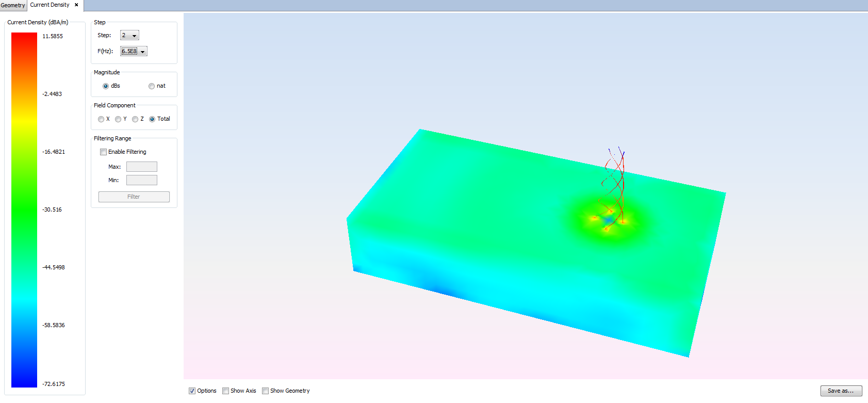This screenshot has width=868, height=403.
Task: Select Y field component
Action: tap(118, 119)
